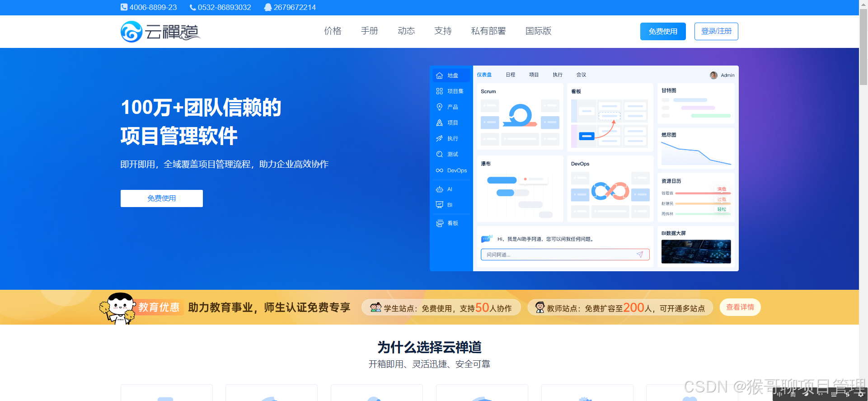The height and width of the screenshot is (401, 868).
Task: Switch to the 日程 tab
Action: tap(511, 75)
